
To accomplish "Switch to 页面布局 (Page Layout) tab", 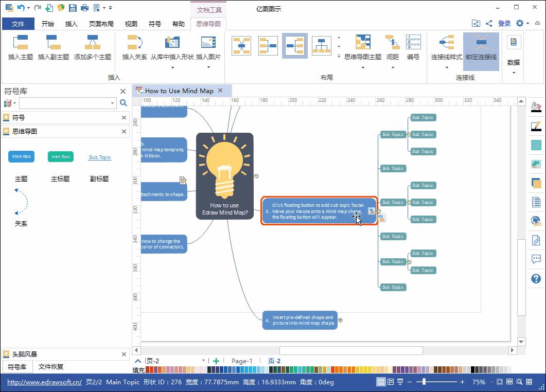I will pos(101,24).
